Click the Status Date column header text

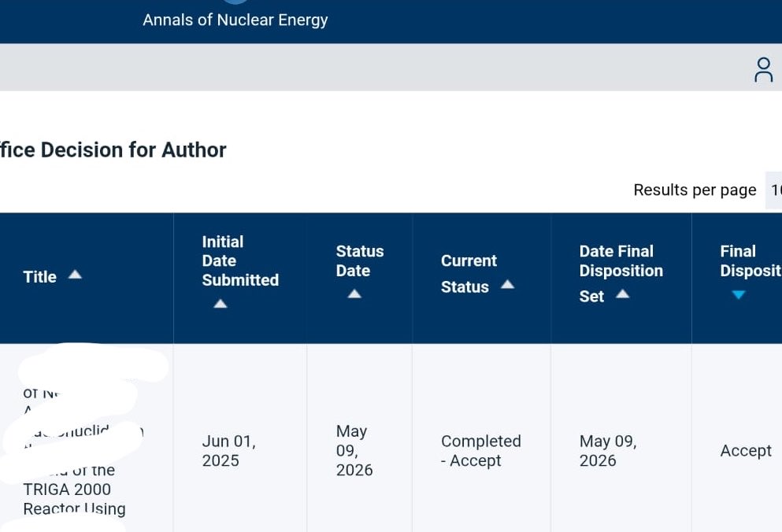pyautogui.click(x=360, y=260)
